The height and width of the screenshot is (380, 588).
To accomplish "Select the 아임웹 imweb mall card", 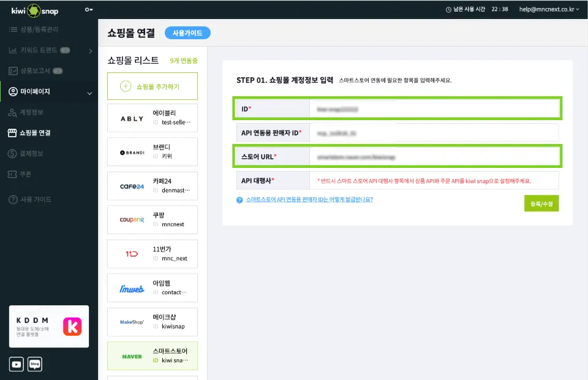I will point(153,287).
